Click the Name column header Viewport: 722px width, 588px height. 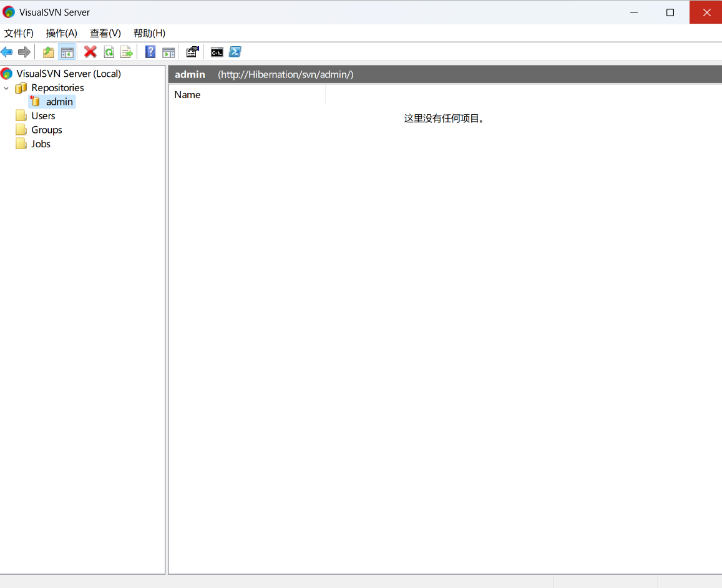[x=187, y=95]
